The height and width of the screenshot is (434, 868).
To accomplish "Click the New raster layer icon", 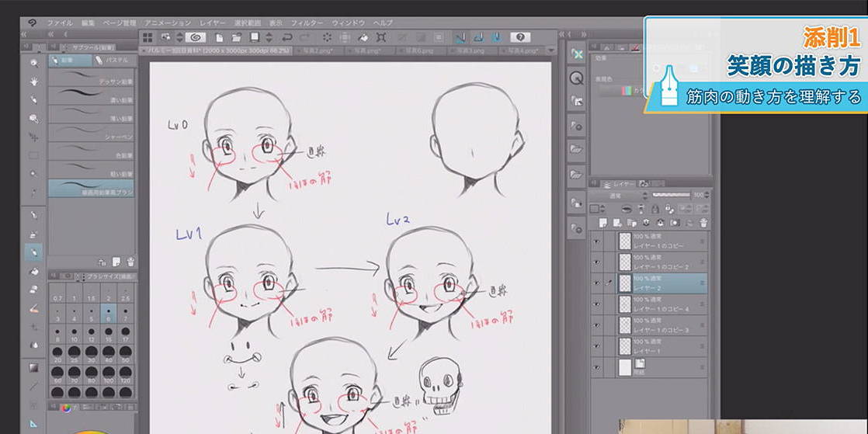I will point(603,223).
